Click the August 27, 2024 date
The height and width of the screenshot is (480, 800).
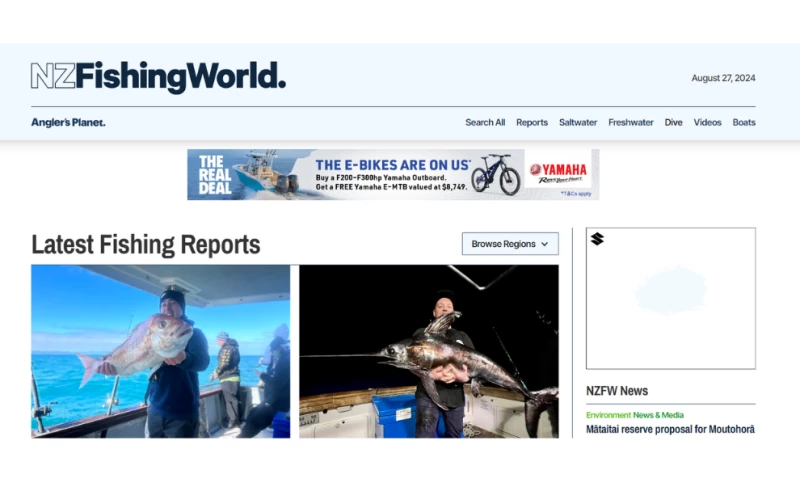[723, 78]
